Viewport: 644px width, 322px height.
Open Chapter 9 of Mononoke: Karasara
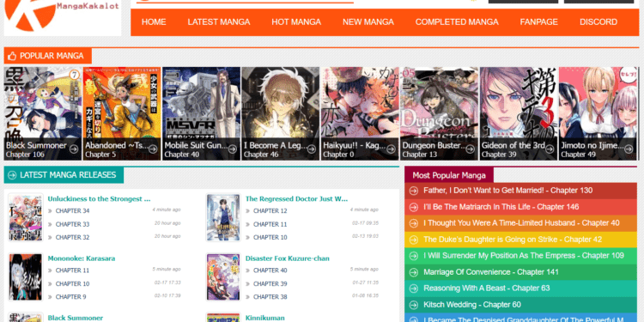tap(70, 297)
